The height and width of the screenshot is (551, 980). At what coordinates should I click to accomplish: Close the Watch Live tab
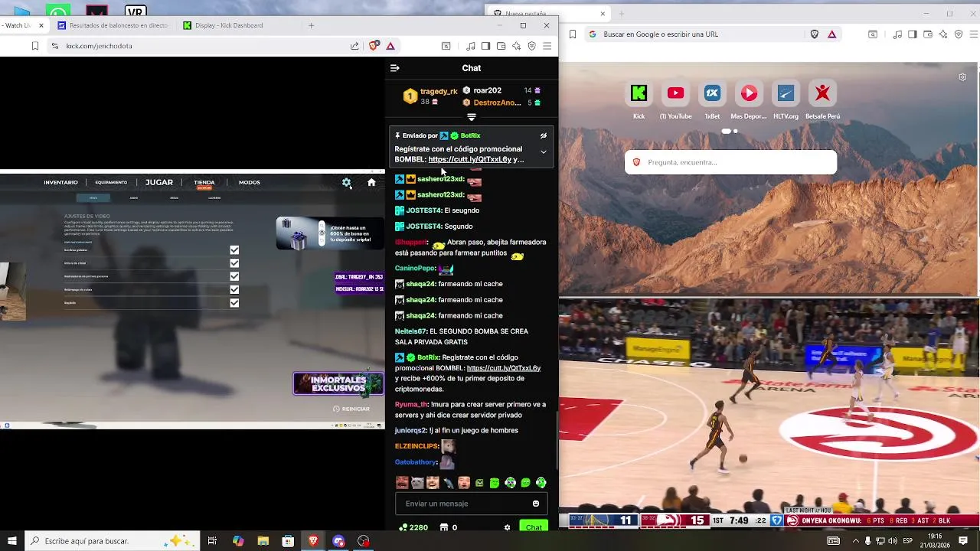point(41,25)
